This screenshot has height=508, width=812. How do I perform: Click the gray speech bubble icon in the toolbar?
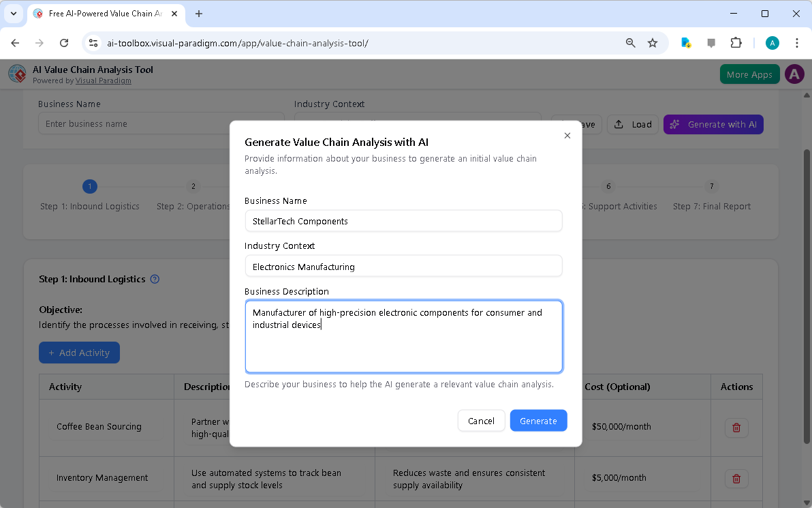coord(710,42)
